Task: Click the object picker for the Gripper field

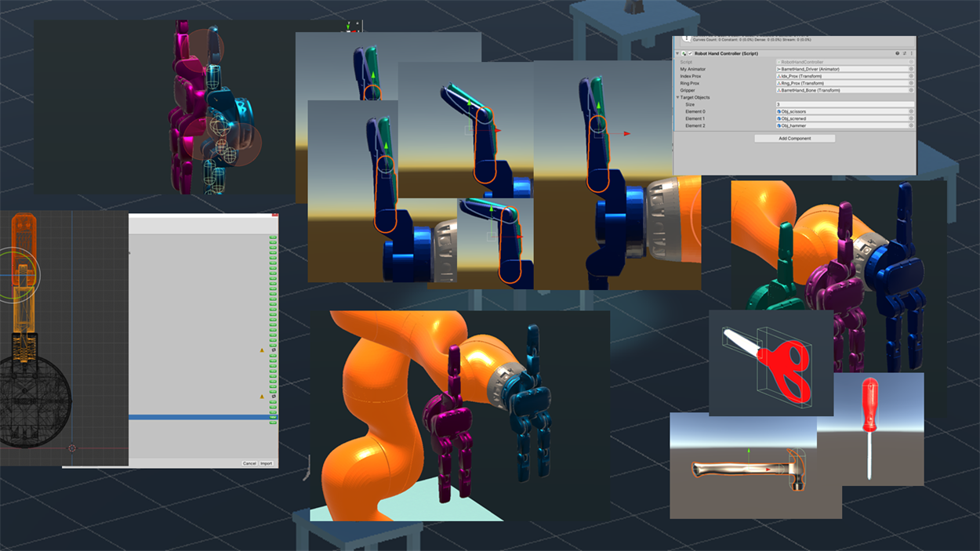Action: pyautogui.click(x=911, y=90)
